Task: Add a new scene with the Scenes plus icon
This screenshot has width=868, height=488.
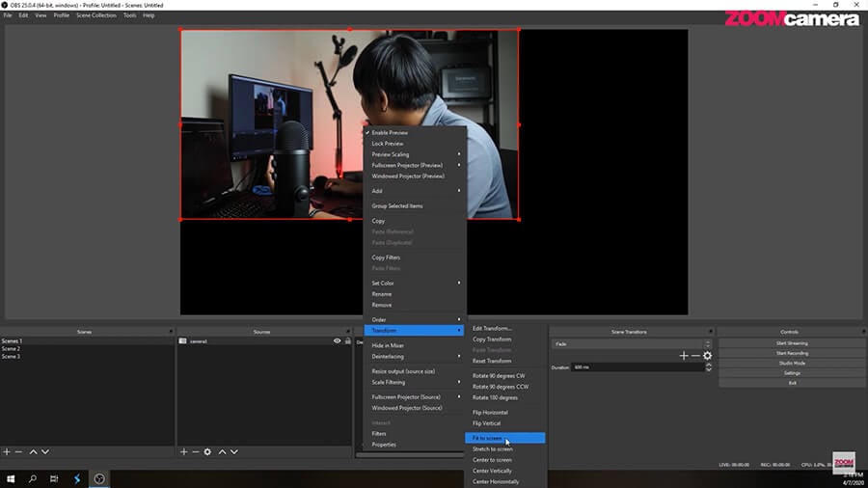Action: [x=7, y=452]
